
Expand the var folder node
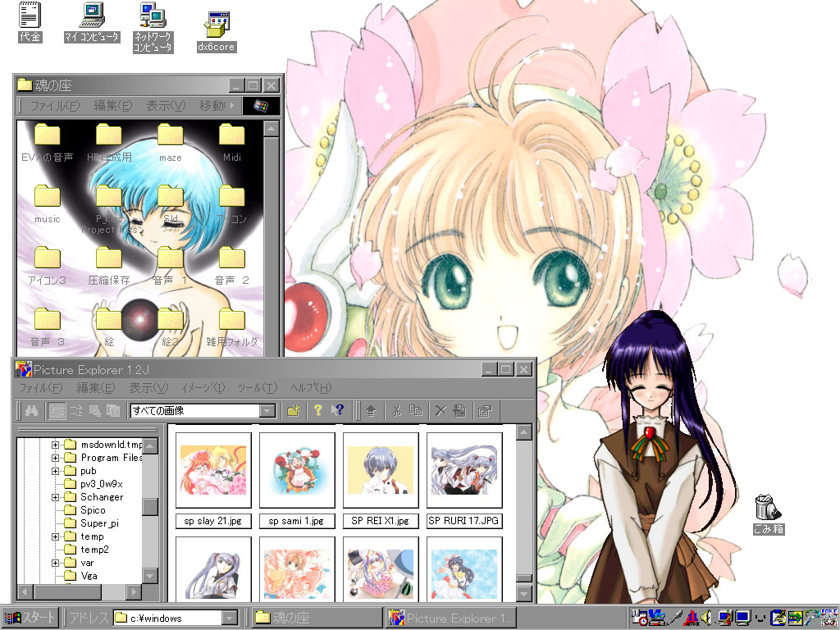click(x=55, y=563)
